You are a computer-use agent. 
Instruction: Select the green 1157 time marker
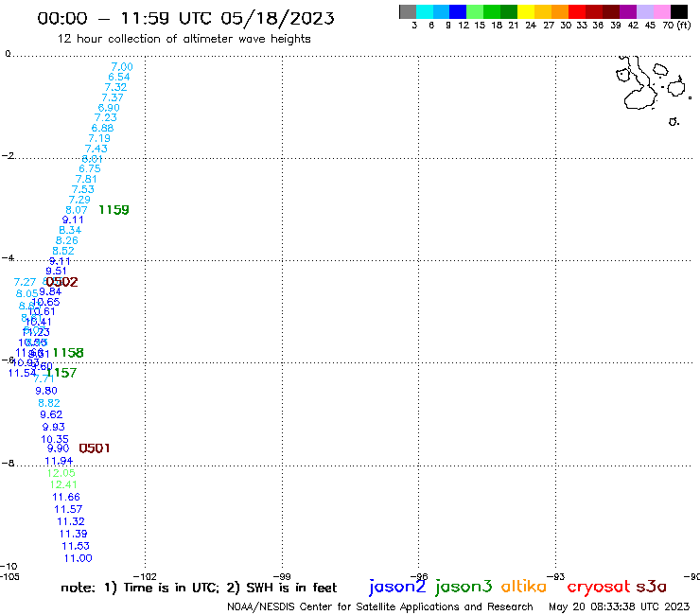(x=61, y=373)
